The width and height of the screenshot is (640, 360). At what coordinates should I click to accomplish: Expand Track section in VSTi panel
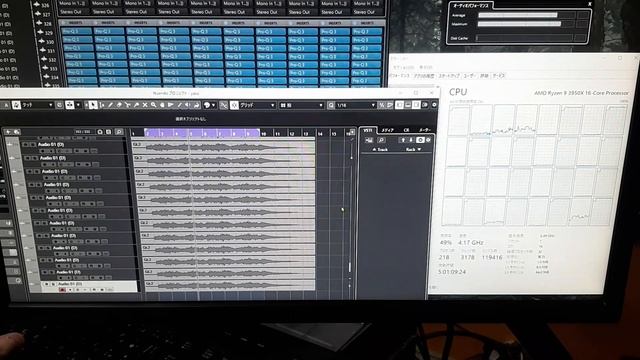(x=380, y=149)
